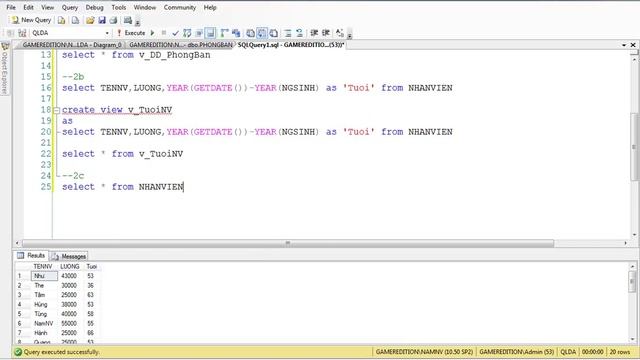Select the Results to File option

274,33
